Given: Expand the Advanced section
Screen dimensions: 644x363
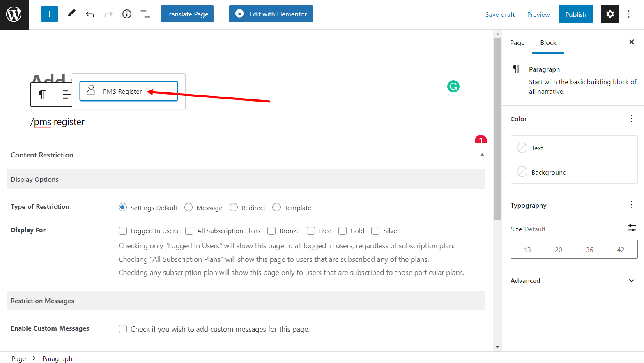Looking at the screenshot, I should click(573, 280).
